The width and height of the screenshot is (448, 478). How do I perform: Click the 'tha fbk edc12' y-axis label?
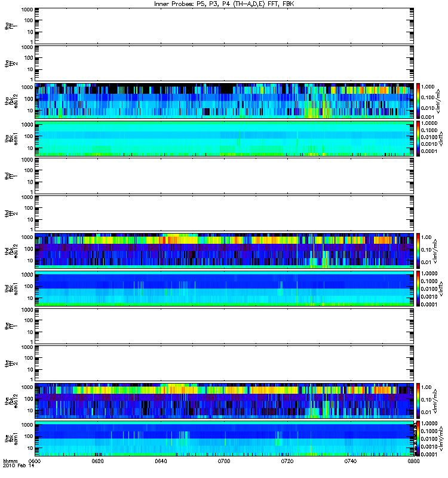click(x=11, y=101)
